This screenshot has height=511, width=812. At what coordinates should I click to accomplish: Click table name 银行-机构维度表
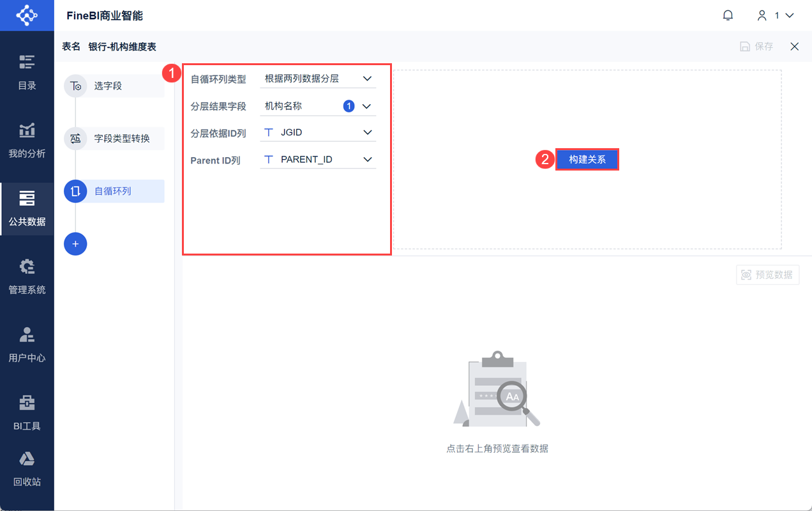122,47
